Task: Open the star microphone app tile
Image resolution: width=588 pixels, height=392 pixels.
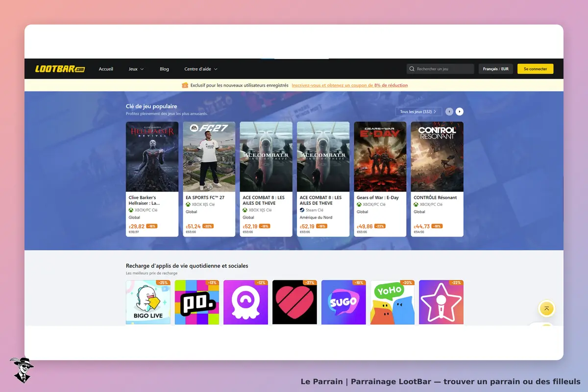Action: (441, 302)
